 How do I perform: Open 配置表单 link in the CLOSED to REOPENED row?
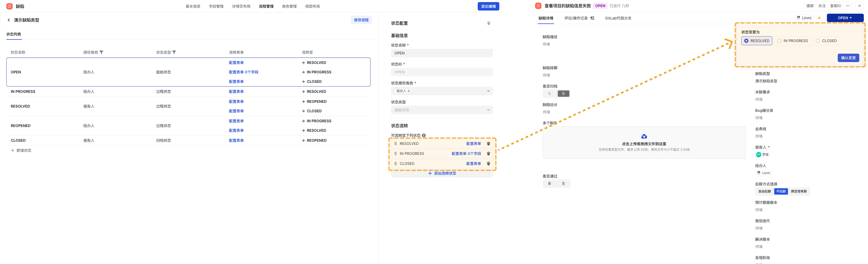coord(236,141)
